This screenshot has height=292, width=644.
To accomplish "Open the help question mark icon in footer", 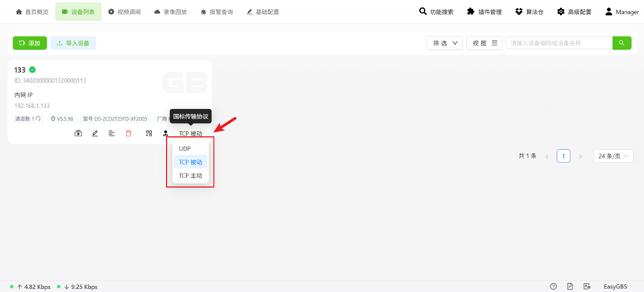I will (553, 286).
